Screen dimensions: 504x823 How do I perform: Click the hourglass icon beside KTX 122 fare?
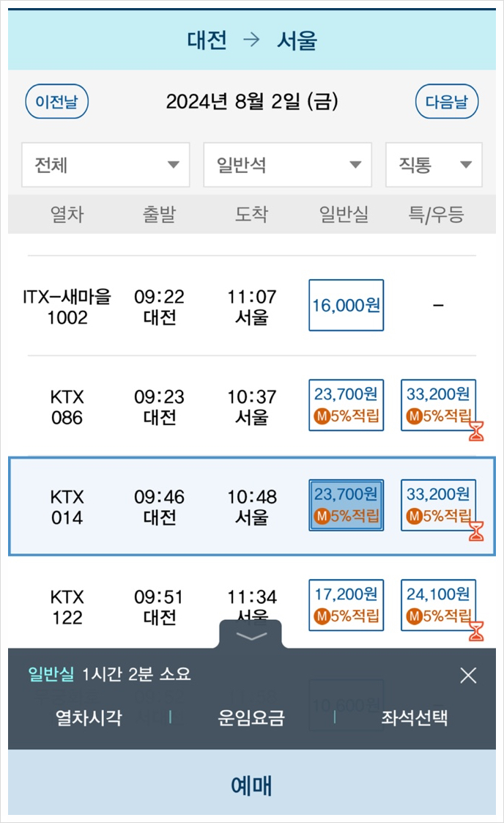[x=476, y=632]
